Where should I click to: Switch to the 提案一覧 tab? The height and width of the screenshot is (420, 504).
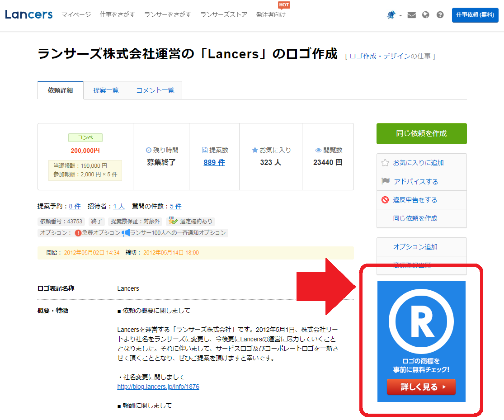(x=106, y=90)
